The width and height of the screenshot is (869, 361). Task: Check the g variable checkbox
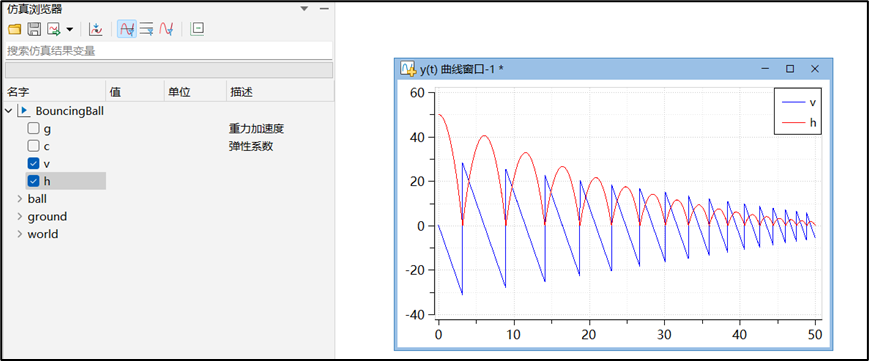coord(33,129)
